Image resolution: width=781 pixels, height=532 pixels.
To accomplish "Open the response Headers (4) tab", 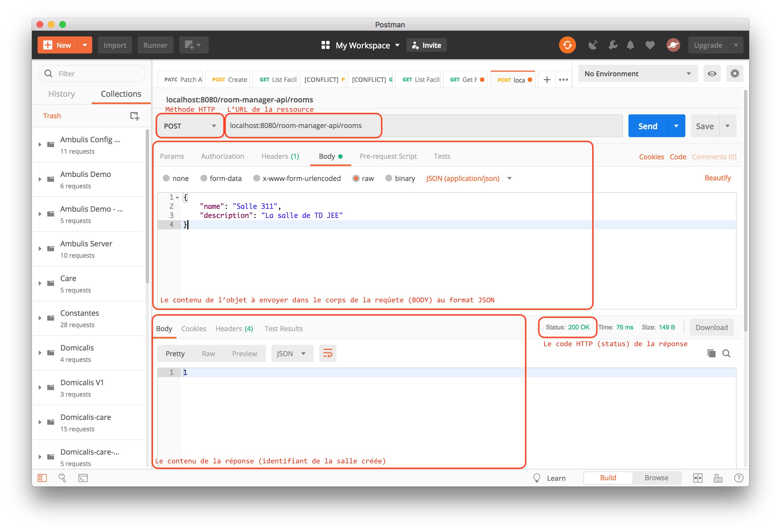I will coord(234,329).
